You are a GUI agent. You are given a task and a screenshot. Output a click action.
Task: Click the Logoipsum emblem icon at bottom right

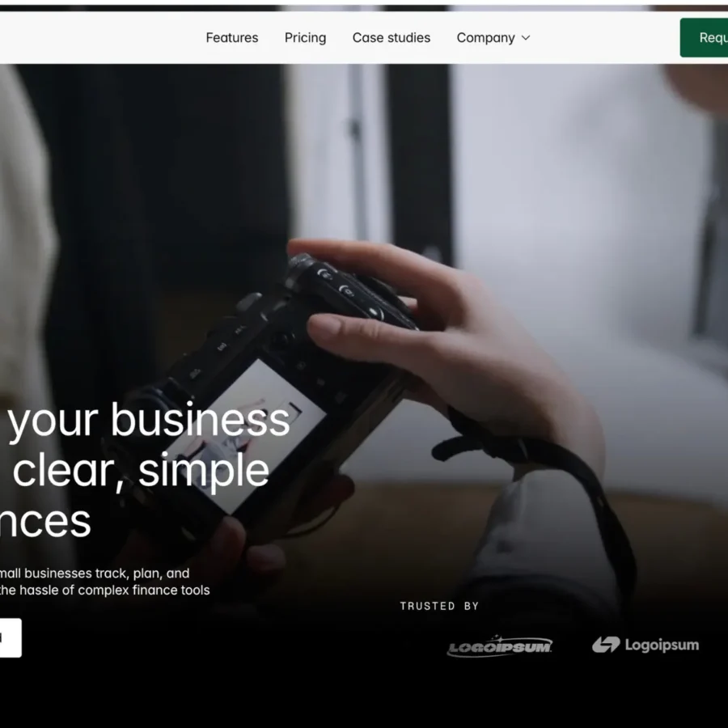click(606, 645)
